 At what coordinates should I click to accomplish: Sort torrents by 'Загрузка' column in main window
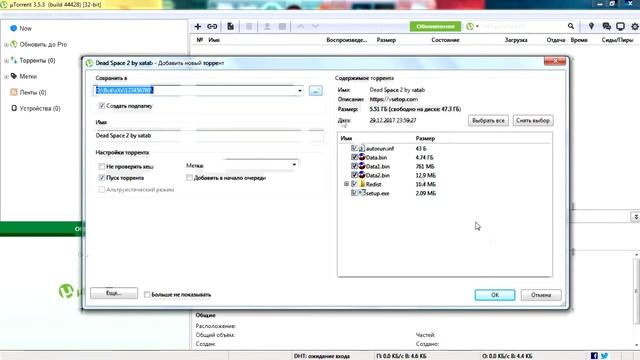516,40
